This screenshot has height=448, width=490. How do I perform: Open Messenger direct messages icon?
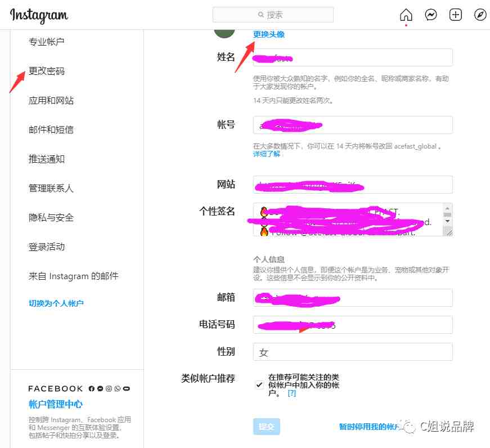pos(430,15)
